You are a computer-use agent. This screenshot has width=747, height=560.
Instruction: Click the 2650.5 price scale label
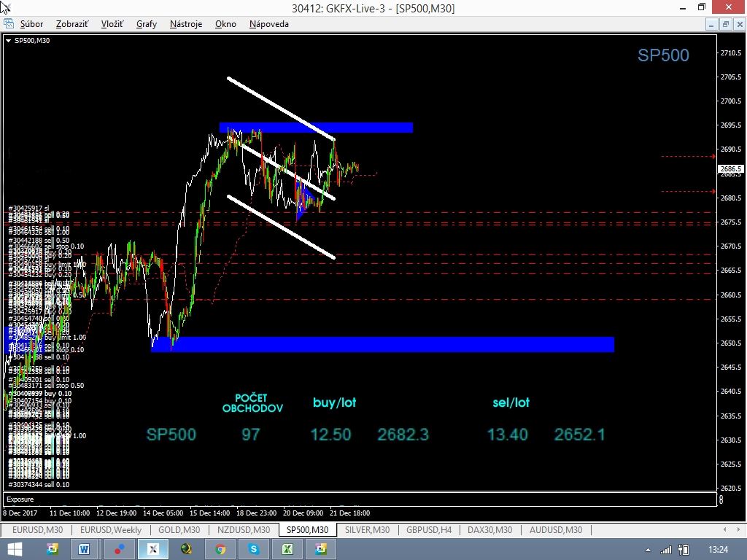pos(731,343)
